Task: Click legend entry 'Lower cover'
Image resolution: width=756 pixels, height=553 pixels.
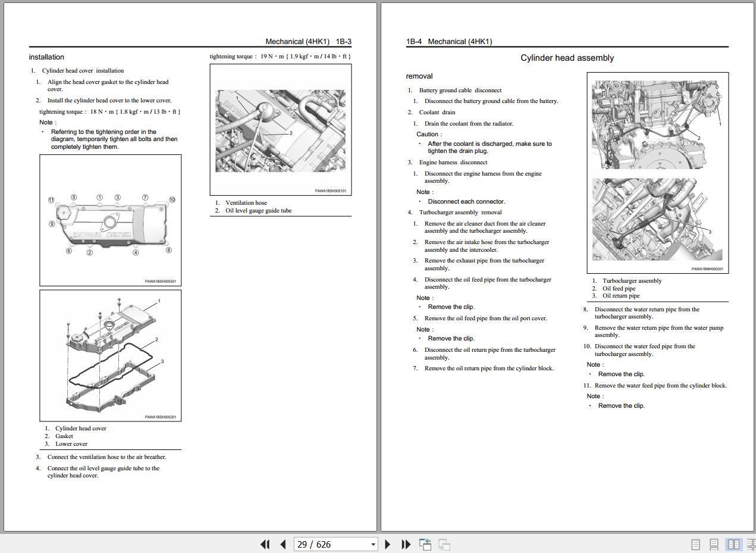Action: pos(71,444)
